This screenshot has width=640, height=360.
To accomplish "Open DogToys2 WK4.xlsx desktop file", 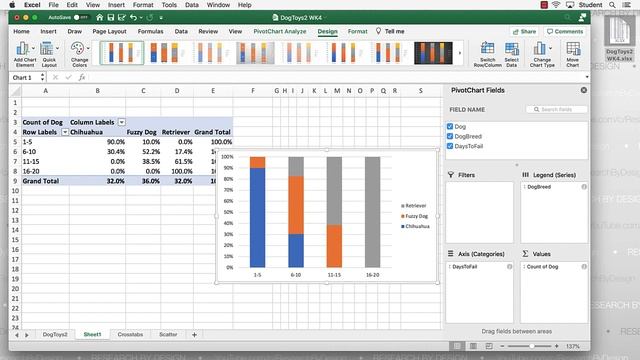I will click(x=619, y=38).
